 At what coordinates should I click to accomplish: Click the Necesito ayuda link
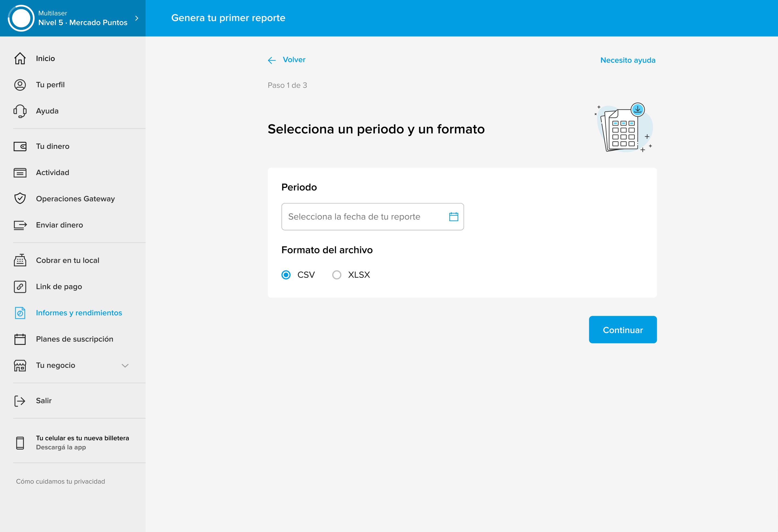click(x=628, y=60)
